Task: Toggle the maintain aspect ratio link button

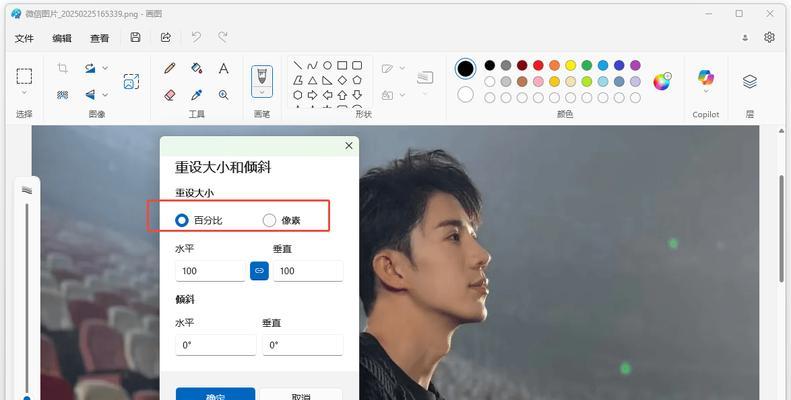Action: (x=259, y=271)
